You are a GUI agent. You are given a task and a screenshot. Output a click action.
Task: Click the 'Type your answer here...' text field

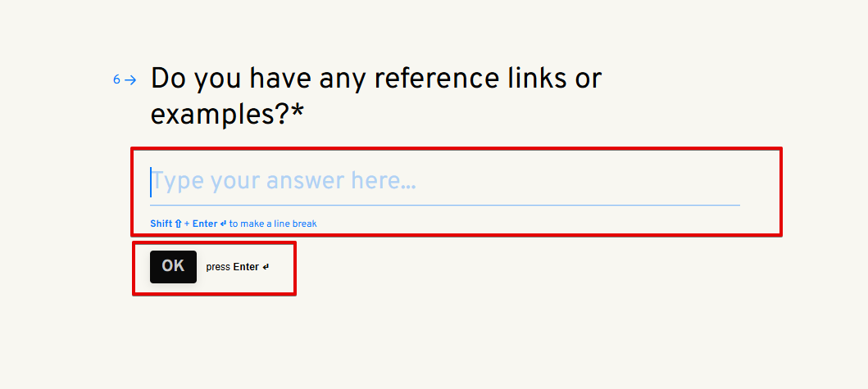pos(444,181)
